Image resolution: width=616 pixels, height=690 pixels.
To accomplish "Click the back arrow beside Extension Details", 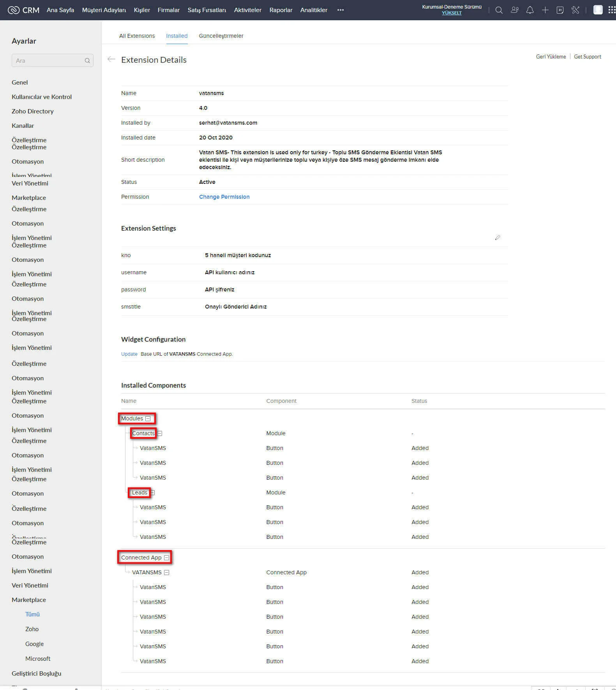I will point(111,59).
